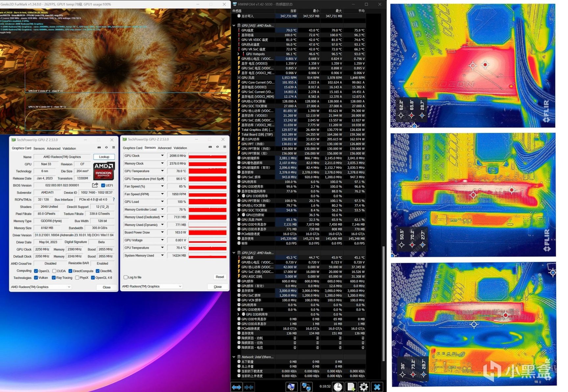
Task: Click Close button in GPU-Z Sensors window
Action: point(218,287)
